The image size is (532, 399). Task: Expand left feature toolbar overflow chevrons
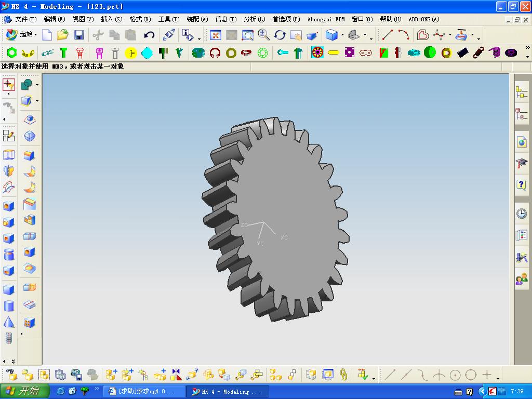13,362
